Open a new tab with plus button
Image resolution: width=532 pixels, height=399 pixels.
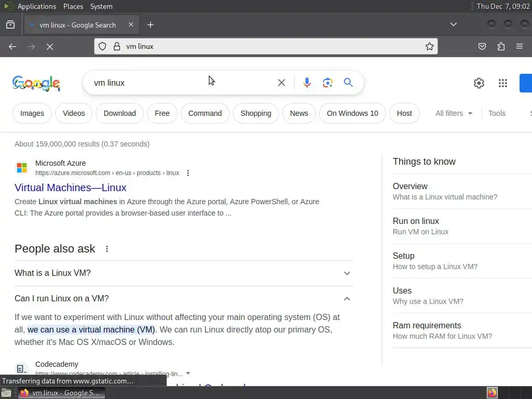click(150, 25)
